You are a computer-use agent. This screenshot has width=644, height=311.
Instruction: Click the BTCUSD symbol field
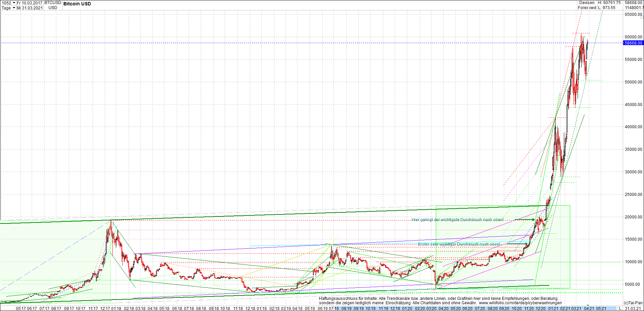coord(53,3)
